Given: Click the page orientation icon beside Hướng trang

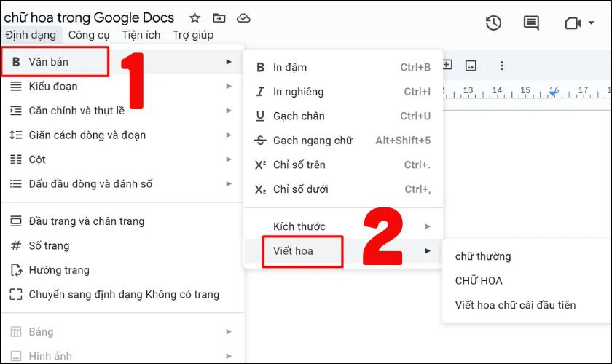Looking at the screenshot, I should click(x=16, y=270).
